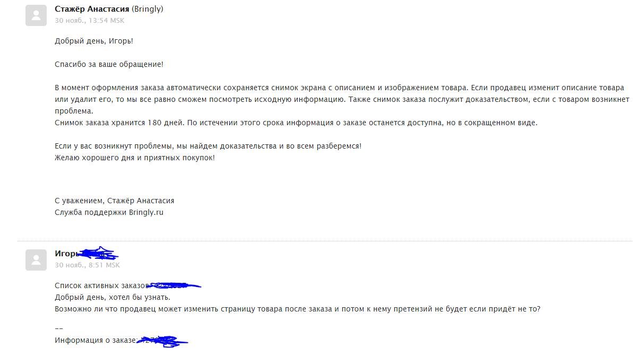
Task: Click the 'С уважением, Стажёр Анастасия' signature line
Action: (114, 201)
